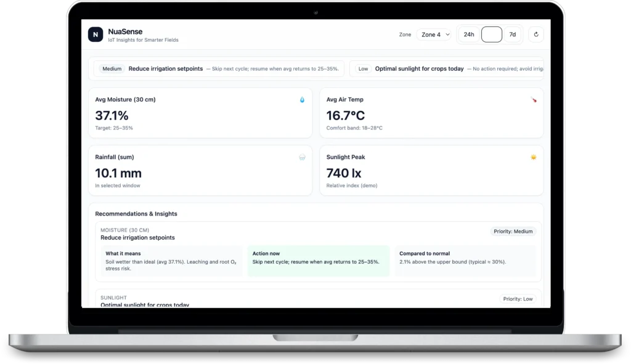Activate the middle blank time range toggle

click(x=491, y=34)
